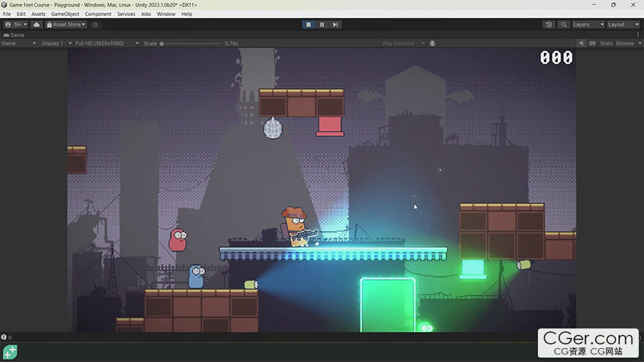Open the GameObject menu
The height and width of the screenshot is (362, 644).
tap(64, 14)
